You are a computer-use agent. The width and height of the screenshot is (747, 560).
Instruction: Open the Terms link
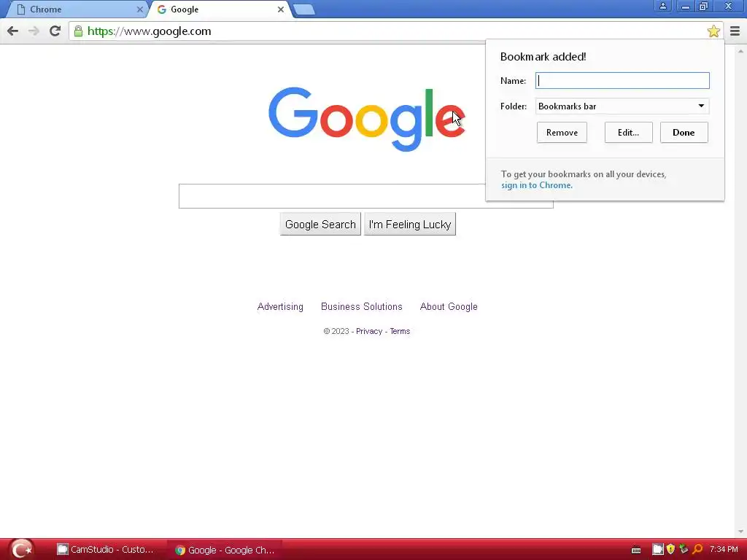400,332
